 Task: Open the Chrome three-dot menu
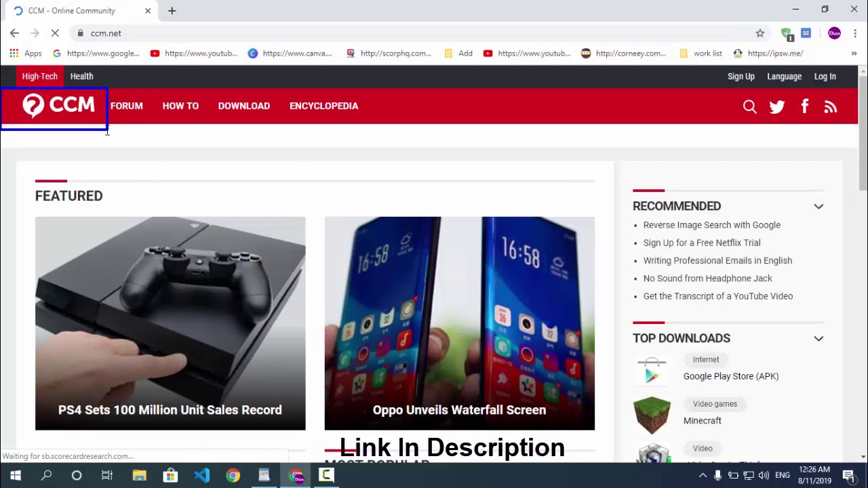(855, 33)
